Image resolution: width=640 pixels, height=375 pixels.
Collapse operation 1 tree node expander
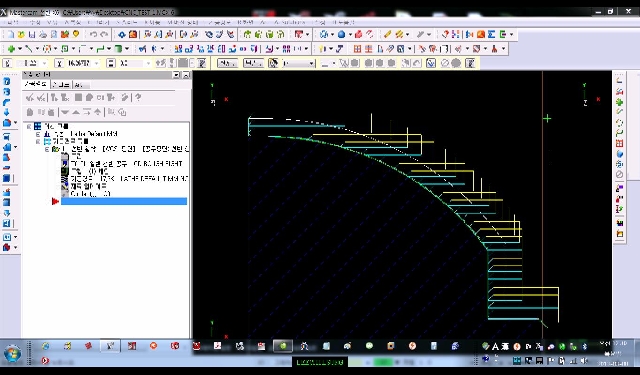(47, 149)
